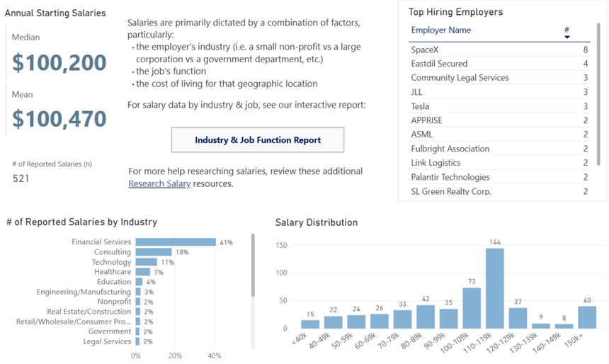
Task: Click the 60-69k salary bar (26)
Action: (x=380, y=322)
